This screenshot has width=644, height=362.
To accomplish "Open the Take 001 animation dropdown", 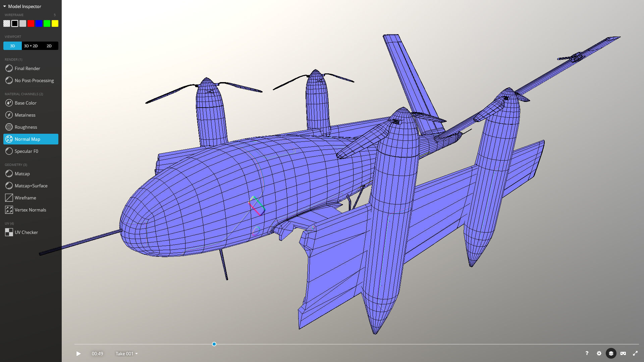I will pos(127,354).
